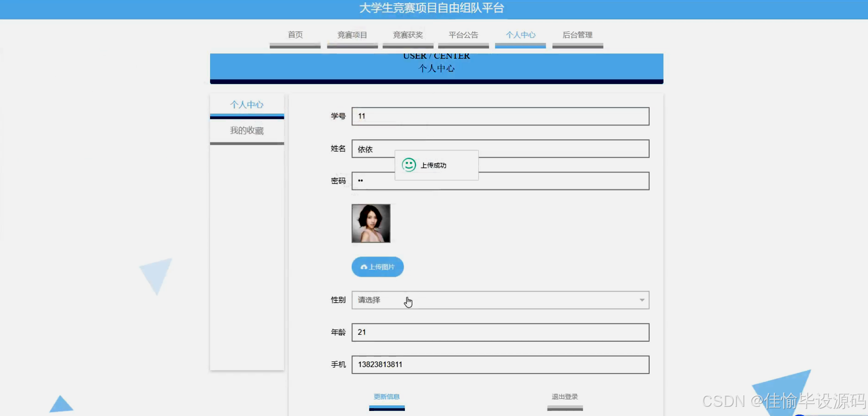Open the 性别 dropdown list
Screen dimensions: 868x416
[x=500, y=300]
